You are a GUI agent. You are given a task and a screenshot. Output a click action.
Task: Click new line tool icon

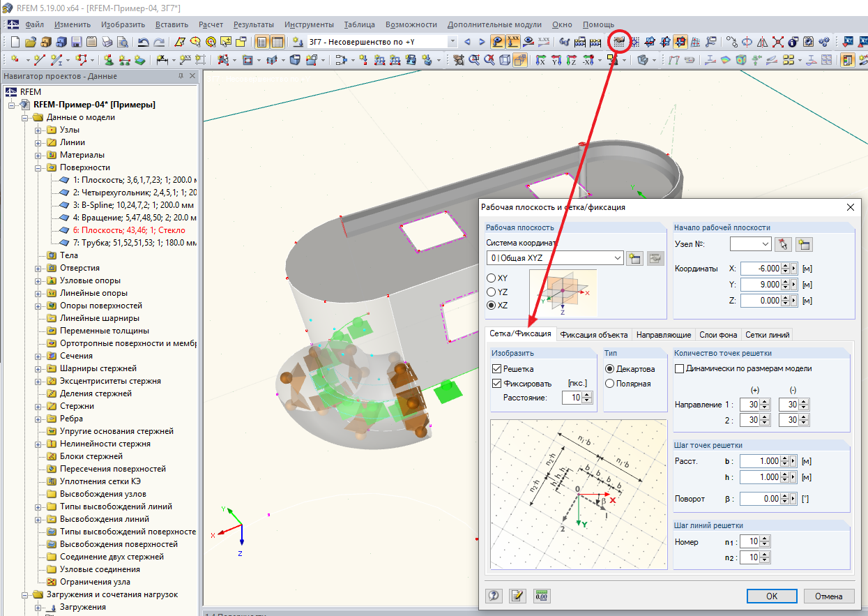click(40, 60)
